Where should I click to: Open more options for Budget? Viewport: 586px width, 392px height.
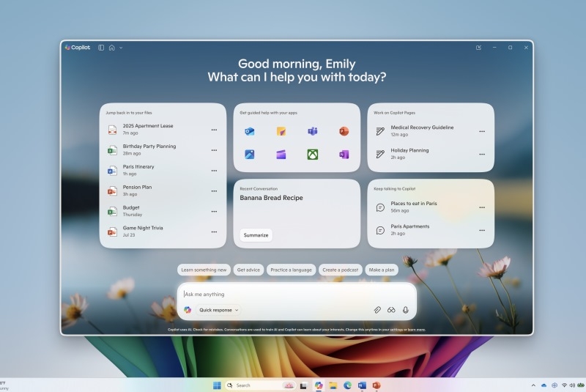click(x=214, y=212)
